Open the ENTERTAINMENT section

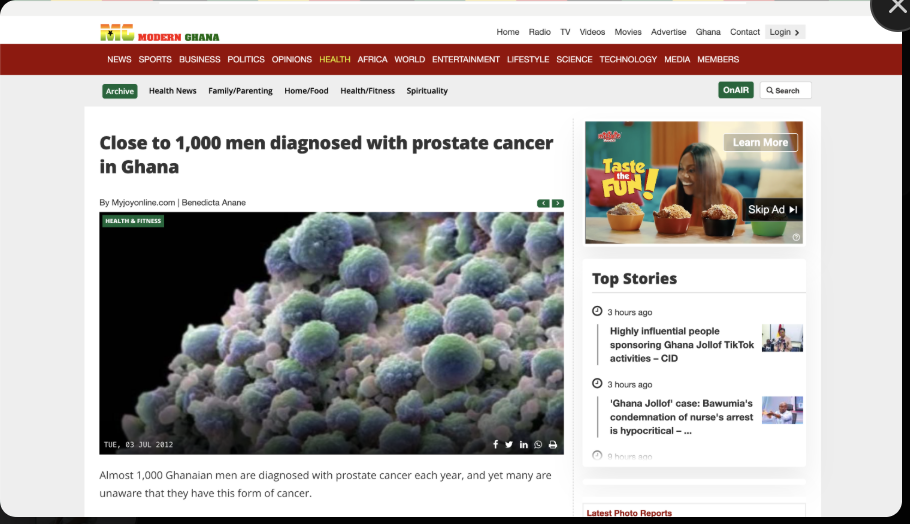pos(466,59)
